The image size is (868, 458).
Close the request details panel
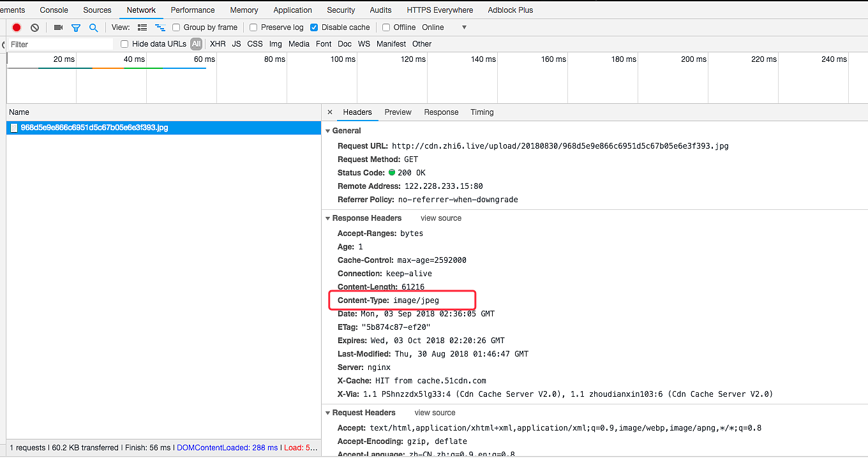pyautogui.click(x=330, y=112)
